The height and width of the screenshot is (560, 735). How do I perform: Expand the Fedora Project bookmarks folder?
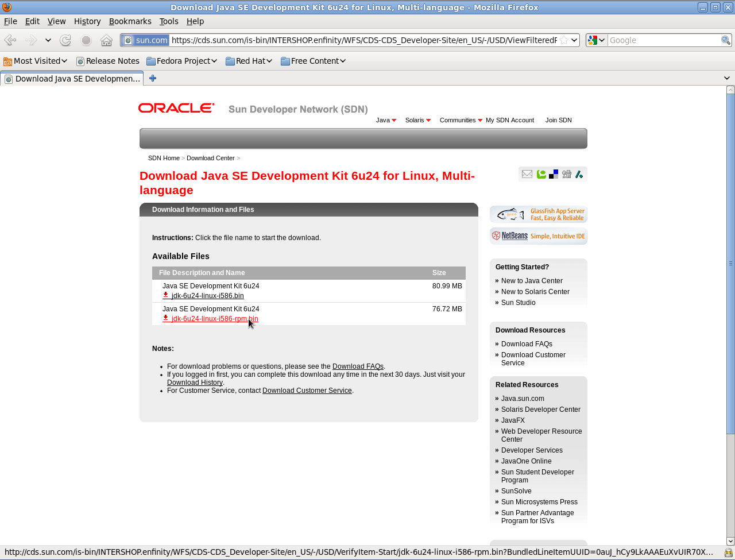[x=181, y=61]
